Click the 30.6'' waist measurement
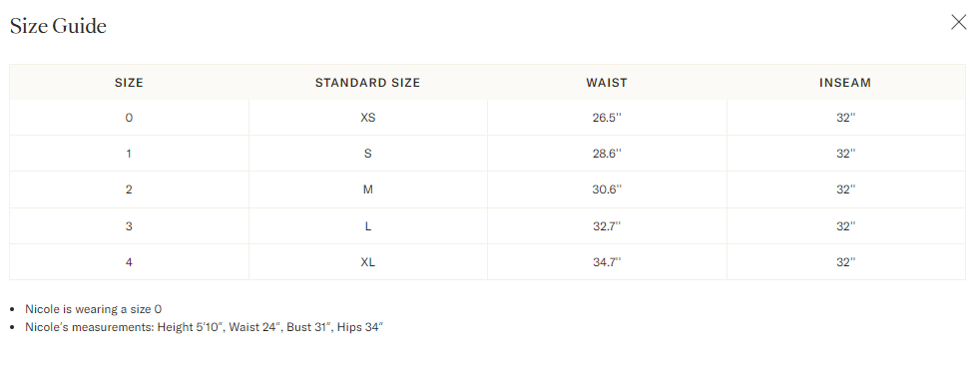 pyautogui.click(x=607, y=189)
